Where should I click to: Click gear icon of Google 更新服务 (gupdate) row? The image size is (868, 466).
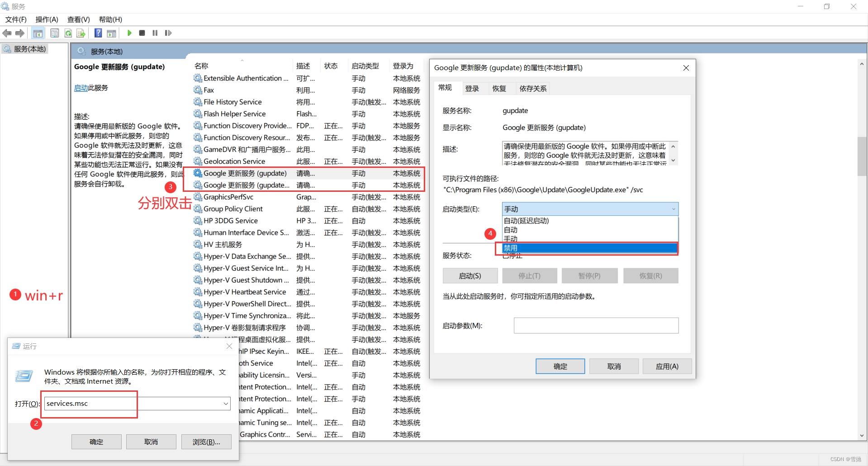pos(198,173)
